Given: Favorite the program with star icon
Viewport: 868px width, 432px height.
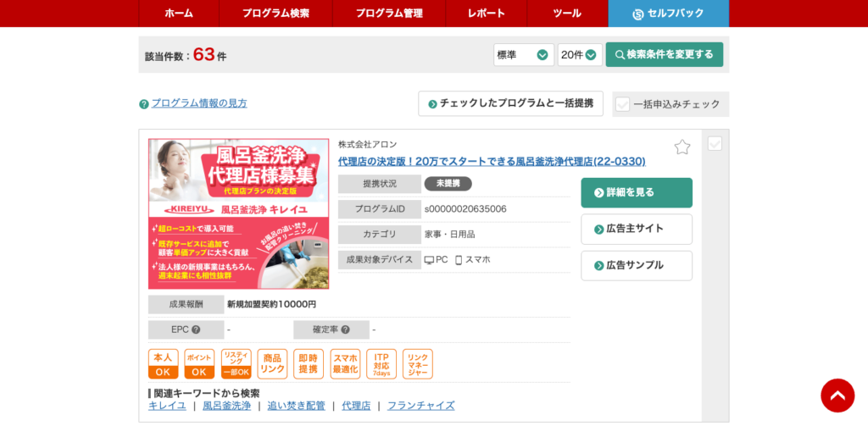Looking at the screenshot, I should pyautogui.click(x=682, y=147).
